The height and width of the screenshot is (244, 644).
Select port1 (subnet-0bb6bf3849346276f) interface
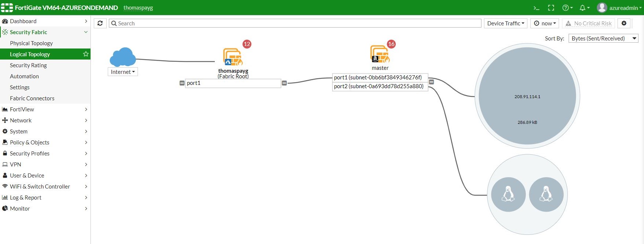[x=380, y=78]
